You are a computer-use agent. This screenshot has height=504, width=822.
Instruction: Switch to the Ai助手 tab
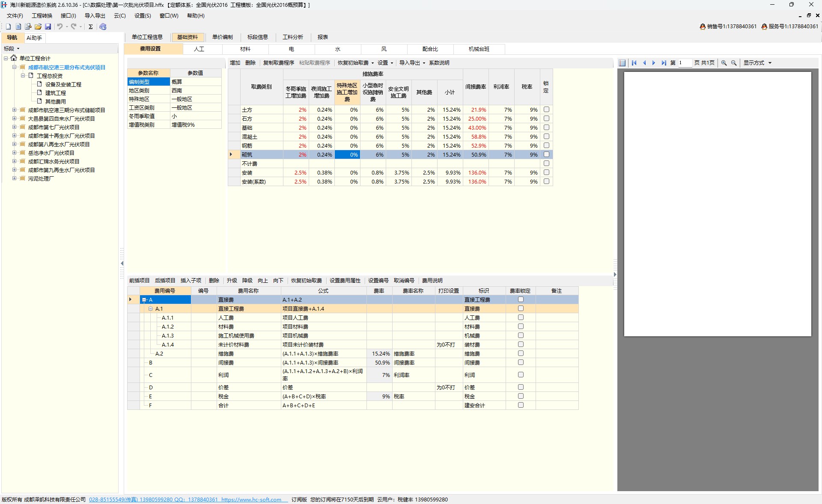(x=34, y=38)
